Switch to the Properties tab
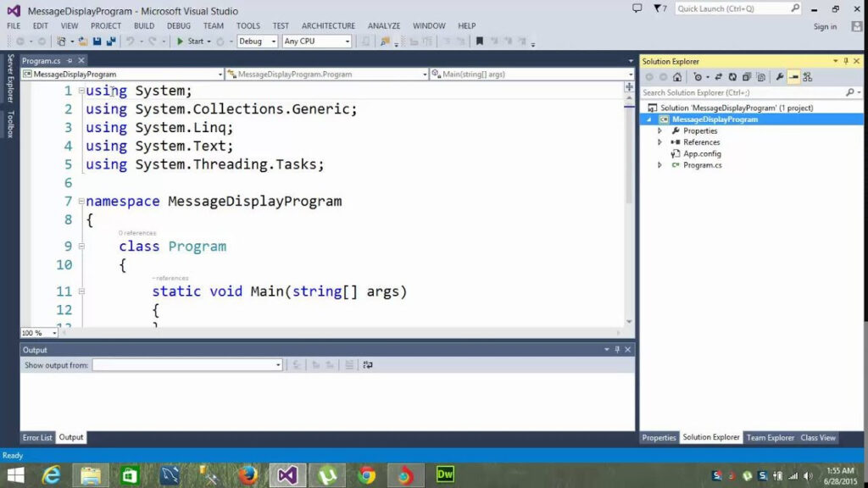This screenshot has width=868, height=488. point(659,438)
